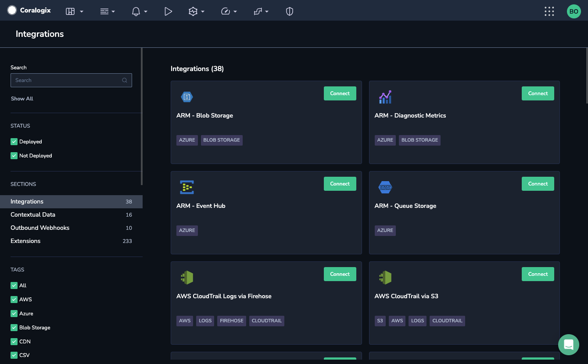The width and height of the screenshot is (588, 364).
Task: Connect AWS CloudTrail Logs via Firehose
Action: click(x=340, y=274)
